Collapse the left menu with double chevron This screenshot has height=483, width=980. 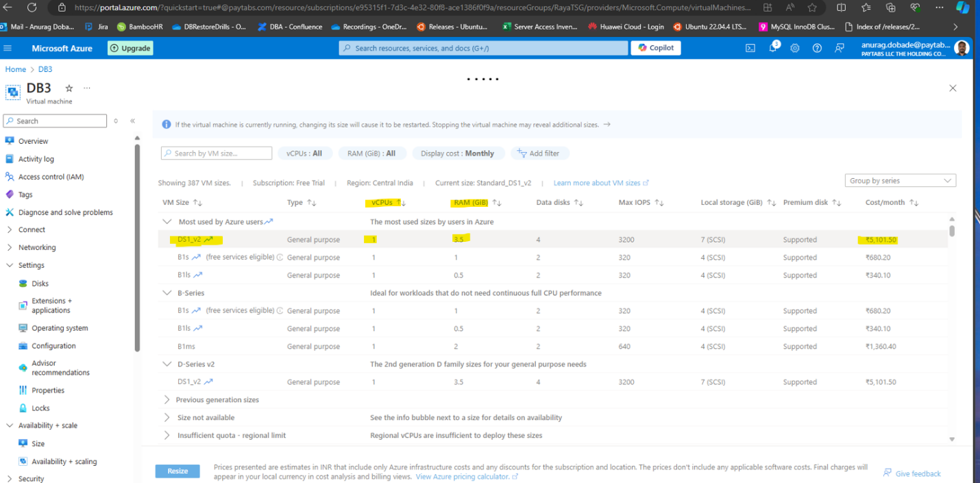point(133,121)
